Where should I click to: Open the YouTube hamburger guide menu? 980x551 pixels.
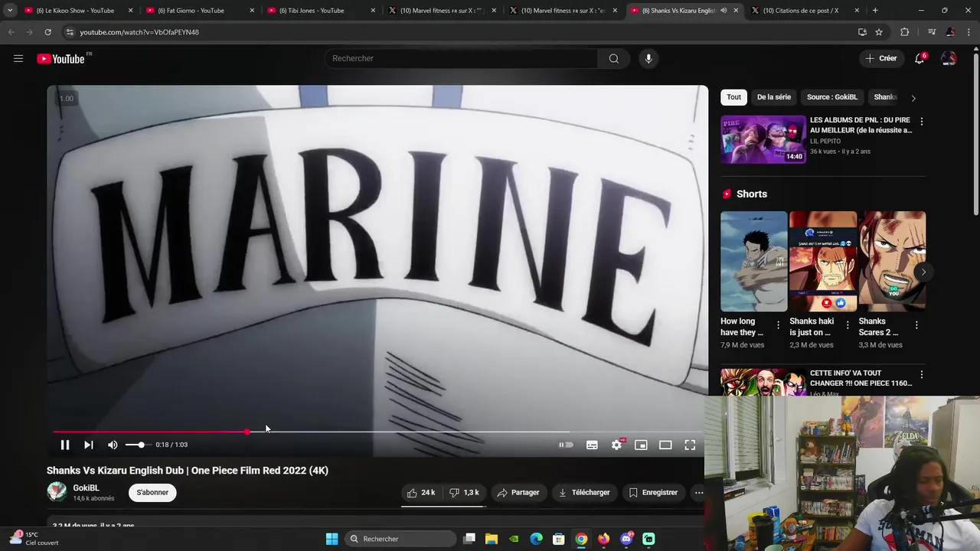pyautogui.click(x=18, y=58)
